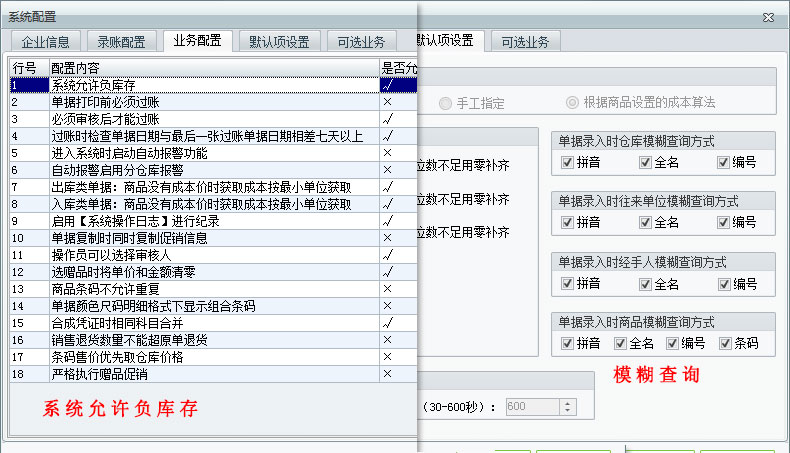Toggle 全名 under 经手人模糊查询方式
This screenshot has height=453, width=790.
point(645,284)
